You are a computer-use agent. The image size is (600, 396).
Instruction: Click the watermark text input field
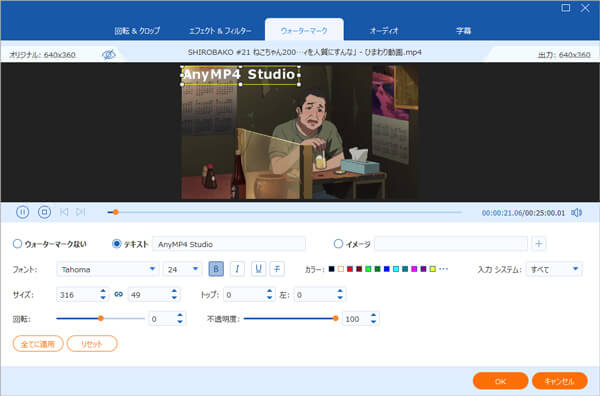click(x=229, y=244)
